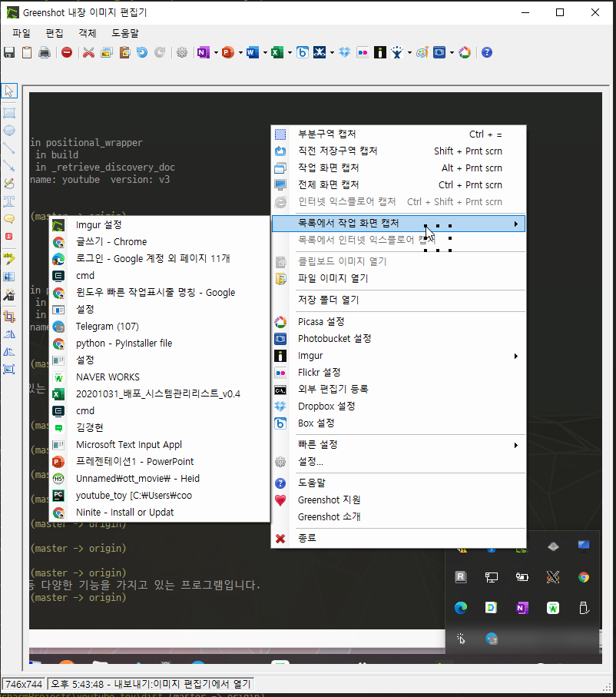Select the Add textbox tool
Screen dimensions: 616x697
coord(9,201)
